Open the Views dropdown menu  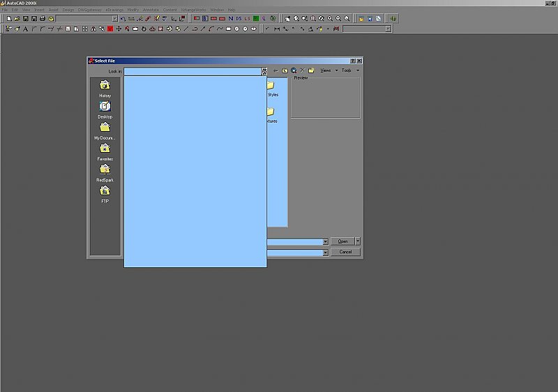(329, 70)
